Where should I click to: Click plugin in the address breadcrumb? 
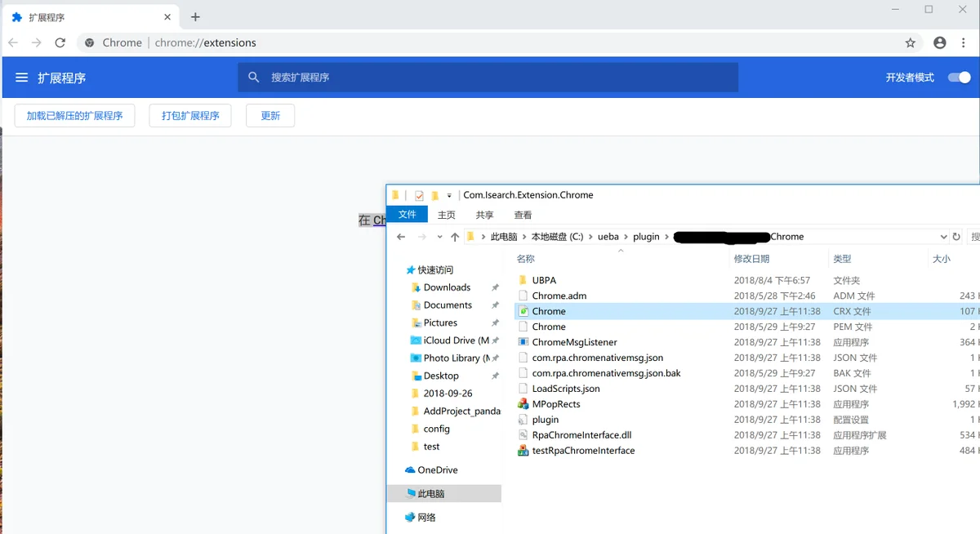click(x=646, y=237)
